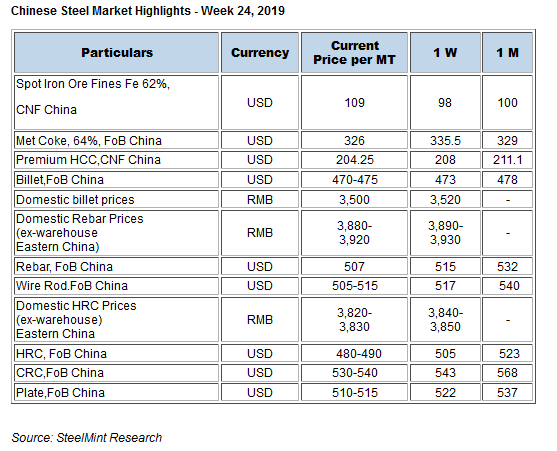Click the HRC, FoB China cell
Image resolution: width=557 pixels, height=451 pixels.
click(117, 354)
